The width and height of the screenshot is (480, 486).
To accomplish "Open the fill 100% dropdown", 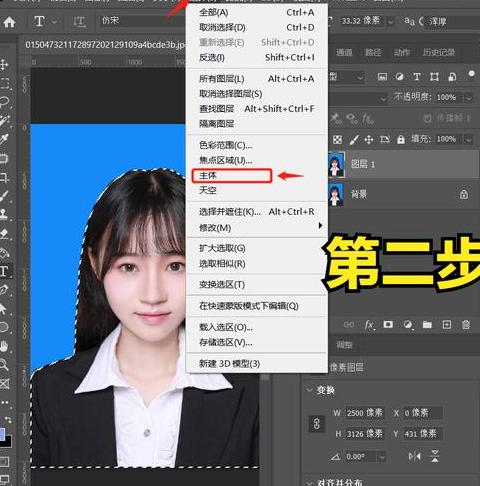I will (x=468, y=139).
